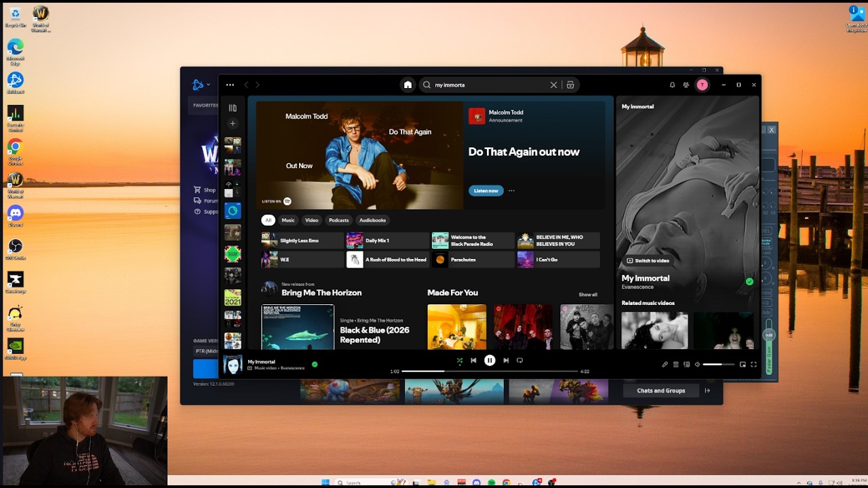Open My Immortal album art in player bar
868x488 pixels.
click(x=233, y=365)
